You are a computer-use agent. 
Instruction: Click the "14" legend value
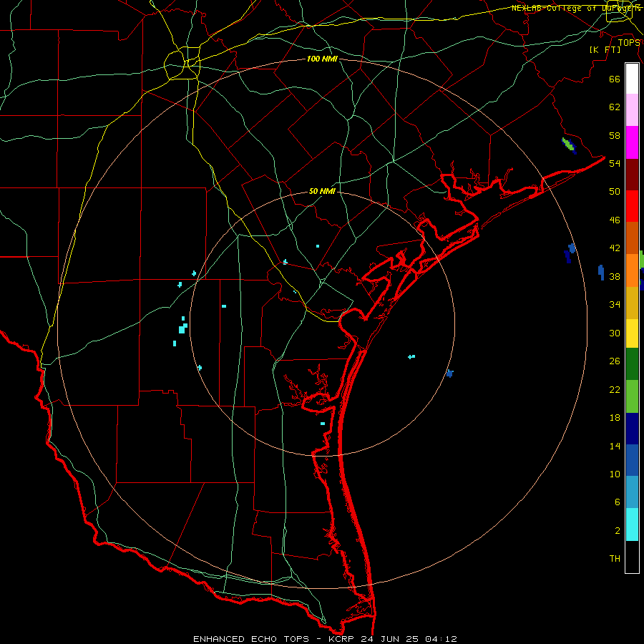tap(615, 446)
